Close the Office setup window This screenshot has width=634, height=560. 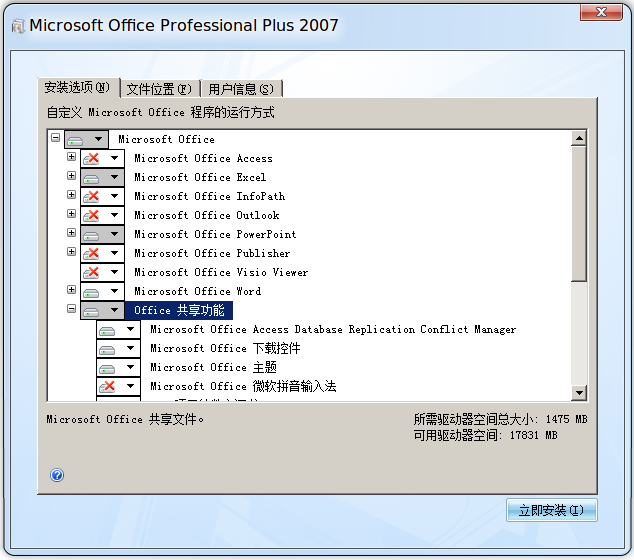pyautogui.click(x=601, y=12)
